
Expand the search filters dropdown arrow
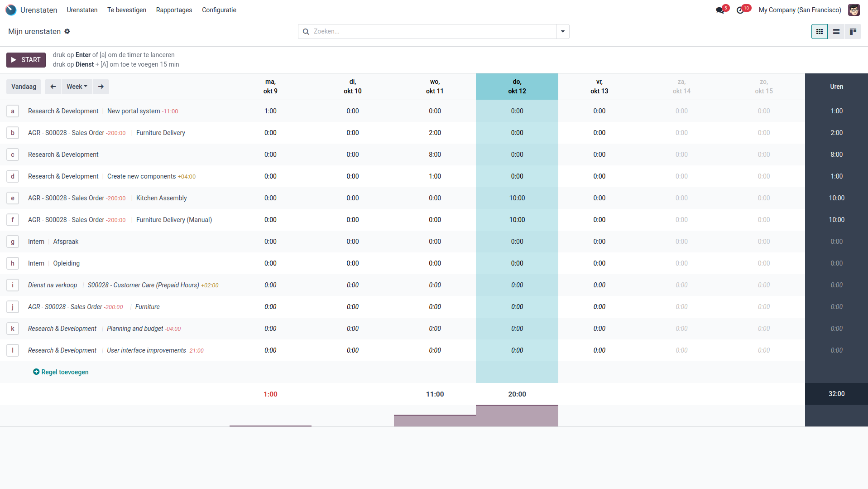point(562,31)
